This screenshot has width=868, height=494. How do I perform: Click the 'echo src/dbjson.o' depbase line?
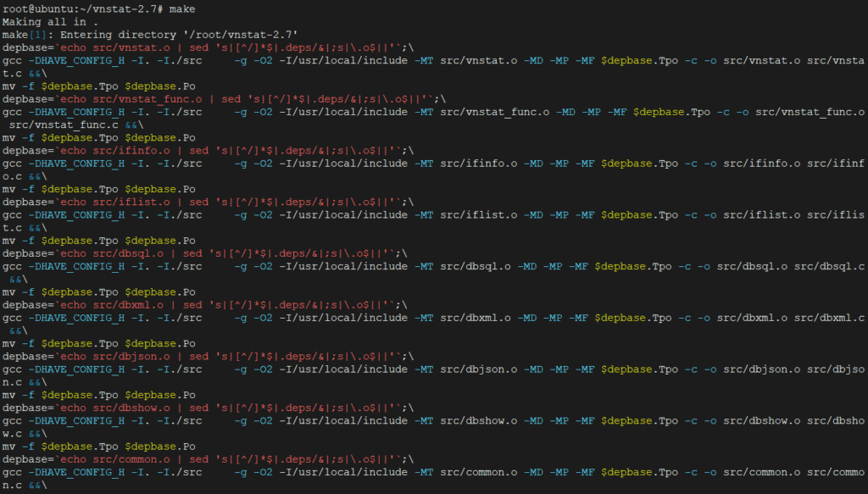(x=209, y=356)
